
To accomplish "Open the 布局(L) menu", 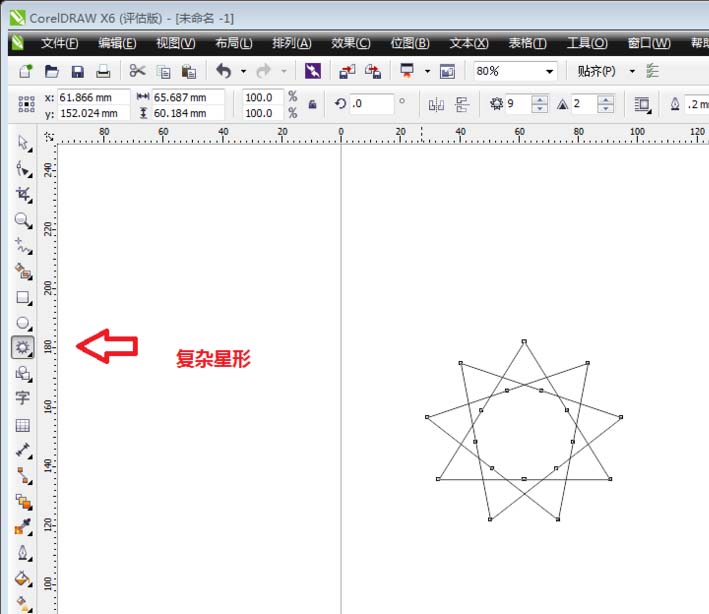I will coord(233,43).
